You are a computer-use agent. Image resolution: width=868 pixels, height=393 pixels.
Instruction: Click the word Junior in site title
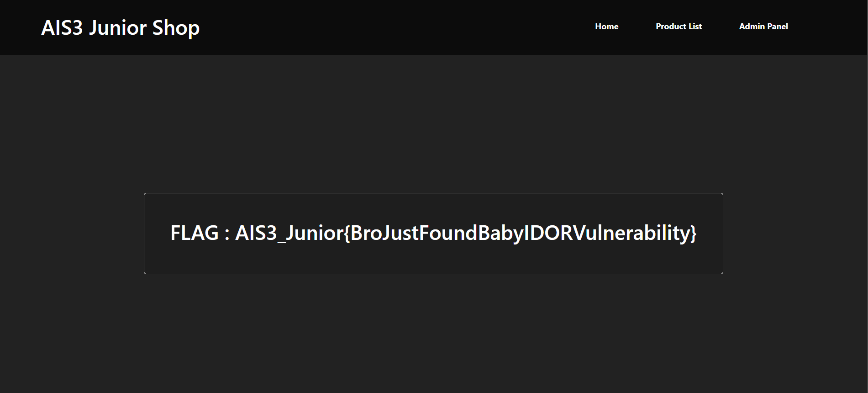(x=117, y=28)
